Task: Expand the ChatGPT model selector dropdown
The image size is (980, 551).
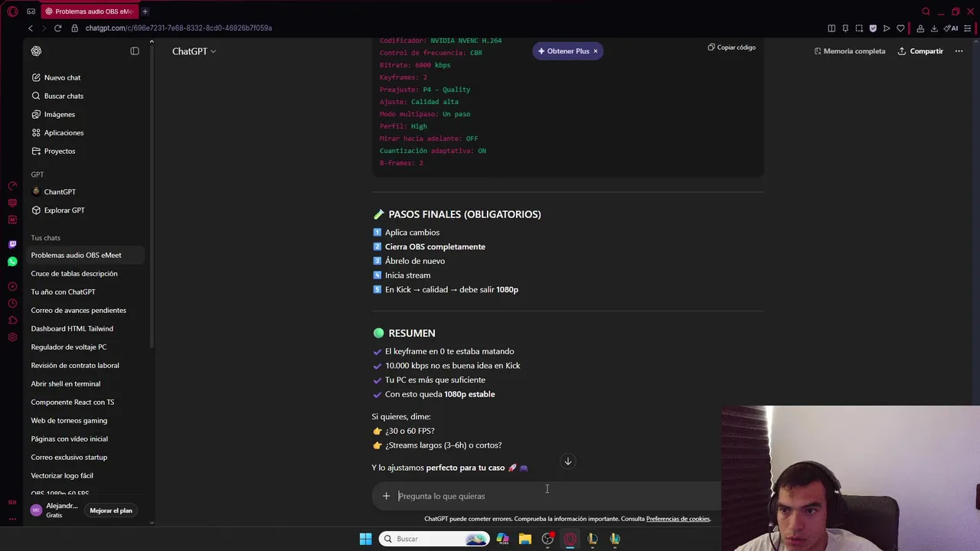Action: [194, 51]
